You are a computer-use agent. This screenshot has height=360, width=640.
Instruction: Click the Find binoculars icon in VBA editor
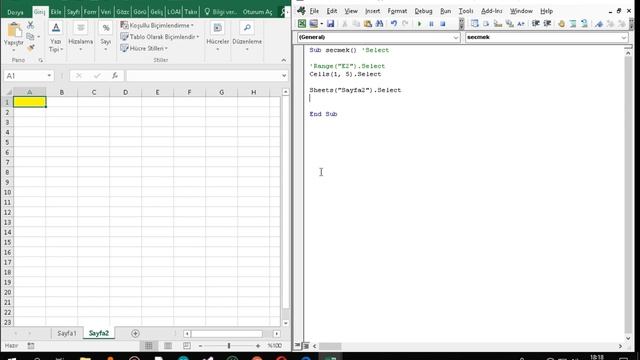(x=379, y=24)
